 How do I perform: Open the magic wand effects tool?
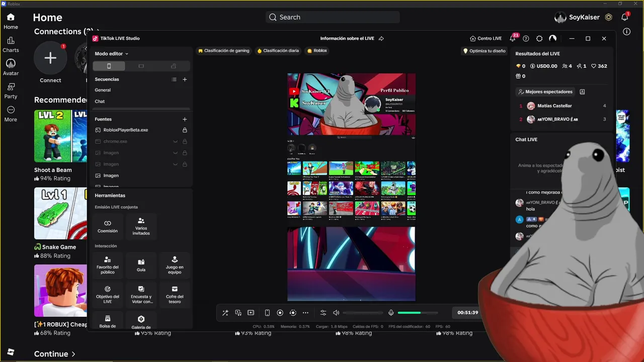[225, 313]
